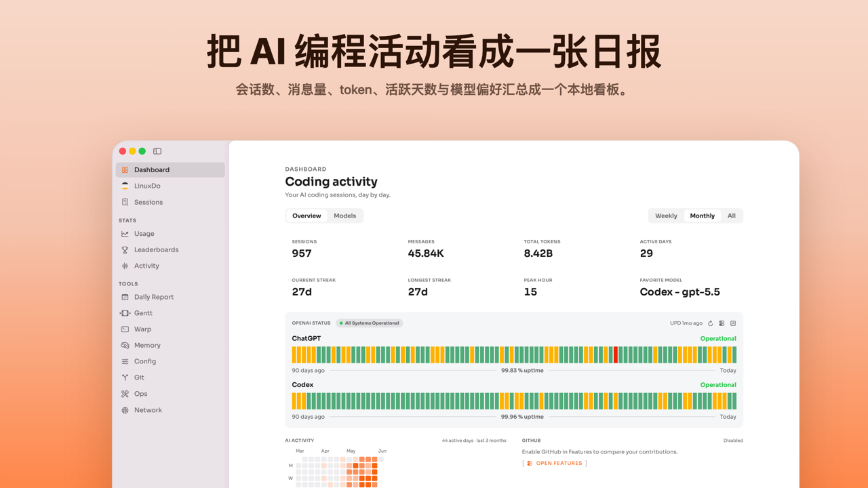Open status page in external window
This screenshot has height=488, width=868.
(x=733, y=323)
